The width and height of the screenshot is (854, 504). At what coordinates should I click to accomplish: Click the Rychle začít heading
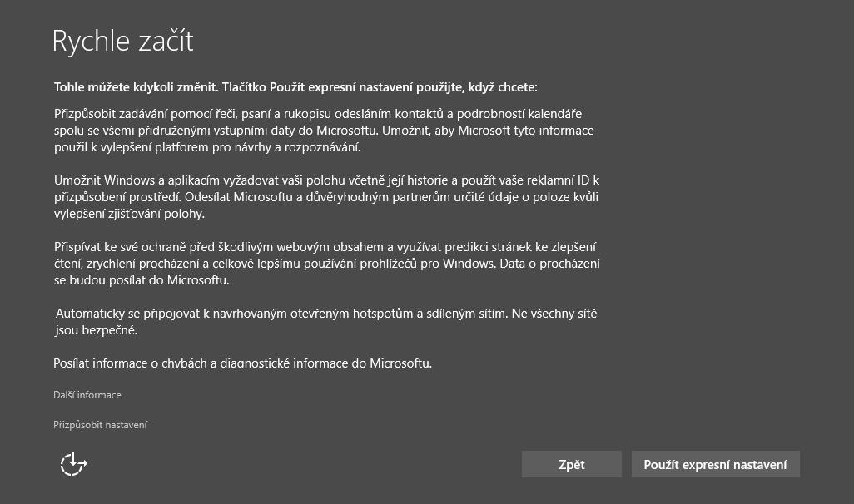(x=122, y=41)
